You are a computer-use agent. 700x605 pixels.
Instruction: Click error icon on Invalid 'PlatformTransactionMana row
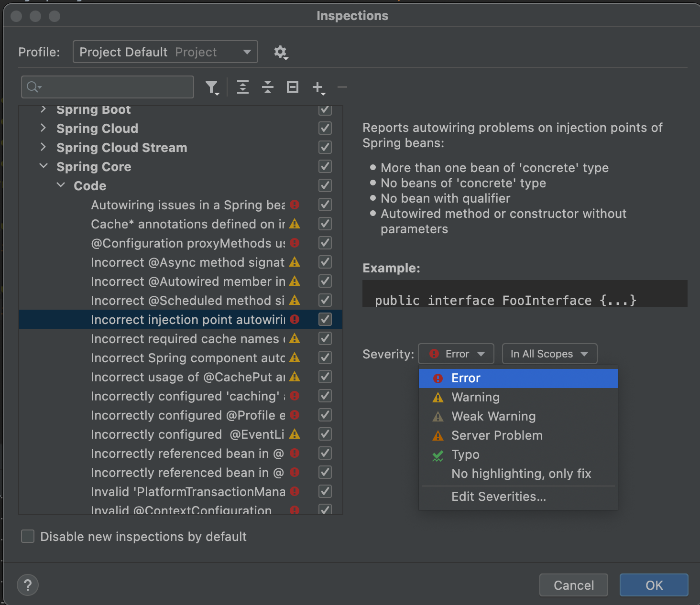(295, 491)
